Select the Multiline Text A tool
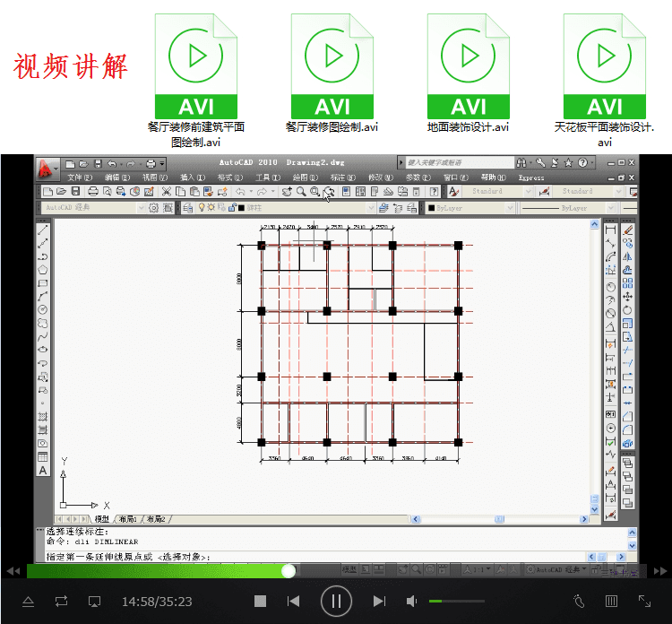672x624 pixels. [43, 471]
